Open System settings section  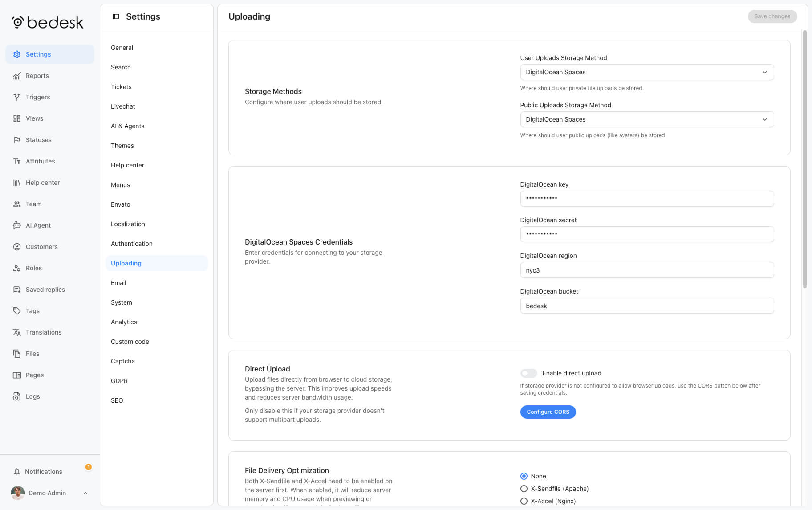[157, 302]
